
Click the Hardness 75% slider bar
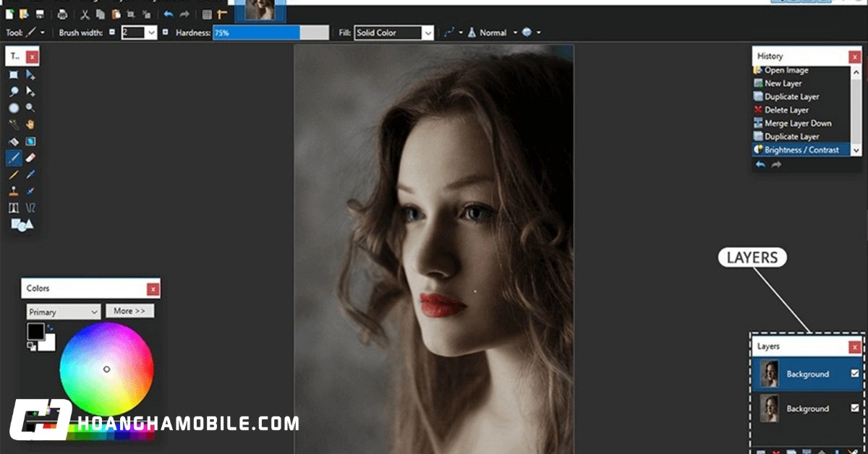tap(271, 33)
